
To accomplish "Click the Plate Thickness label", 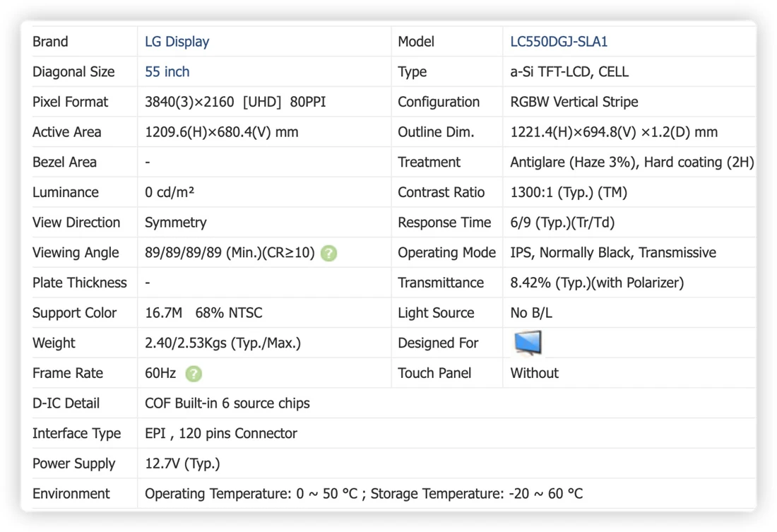I will tap(79, 283).
